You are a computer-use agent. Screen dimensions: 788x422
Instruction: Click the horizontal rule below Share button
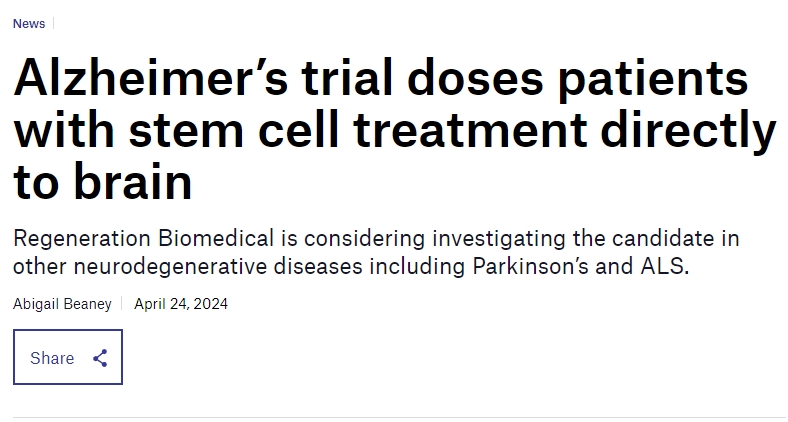pos(399,417)
